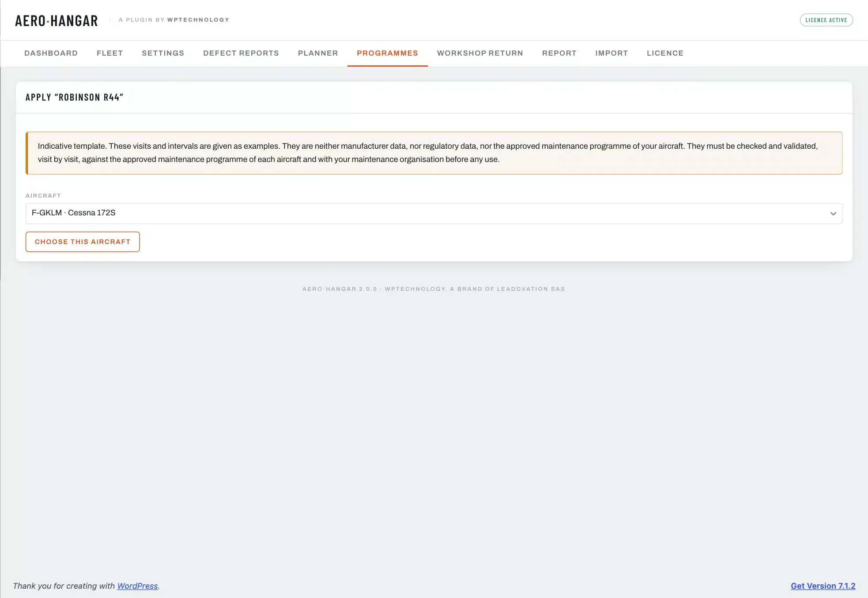Click the Choose This Aircraft button
The width and height of the screenshot is (868, 598).
[x=83, y=242]
